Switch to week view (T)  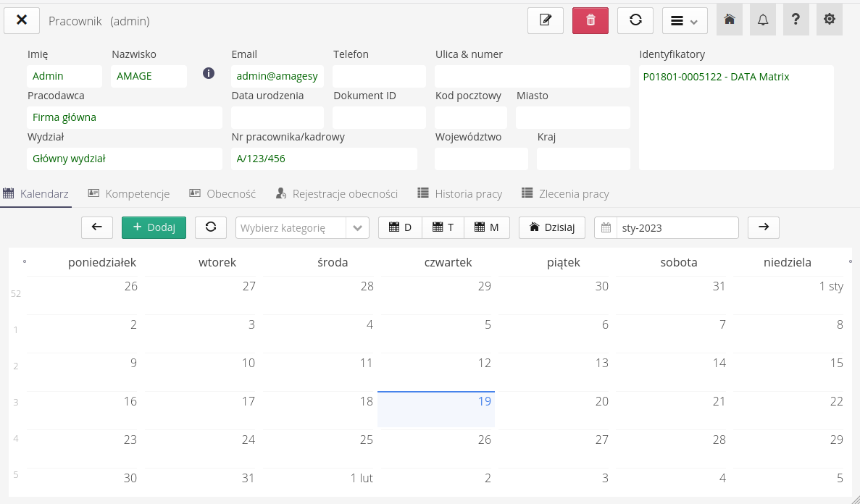443,227
